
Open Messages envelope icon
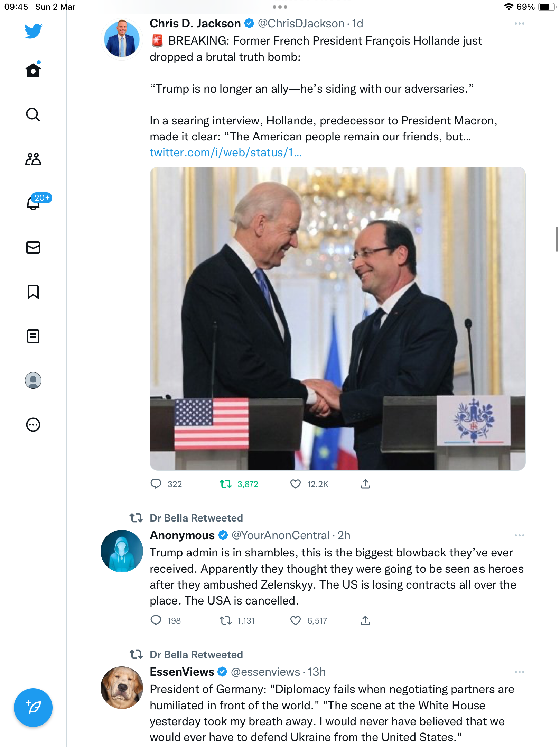click(33, 248)
